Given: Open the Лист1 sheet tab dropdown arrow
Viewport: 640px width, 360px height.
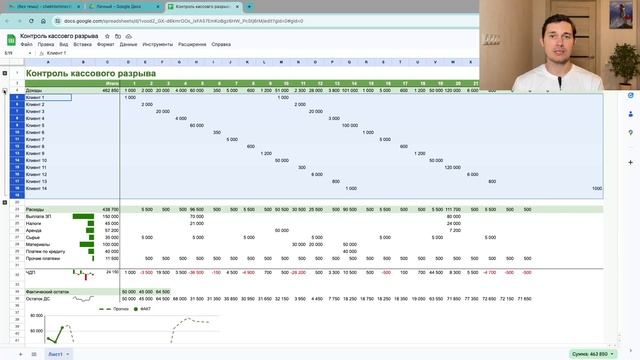Looking at the screenshot, I should (x=68, y=354).
